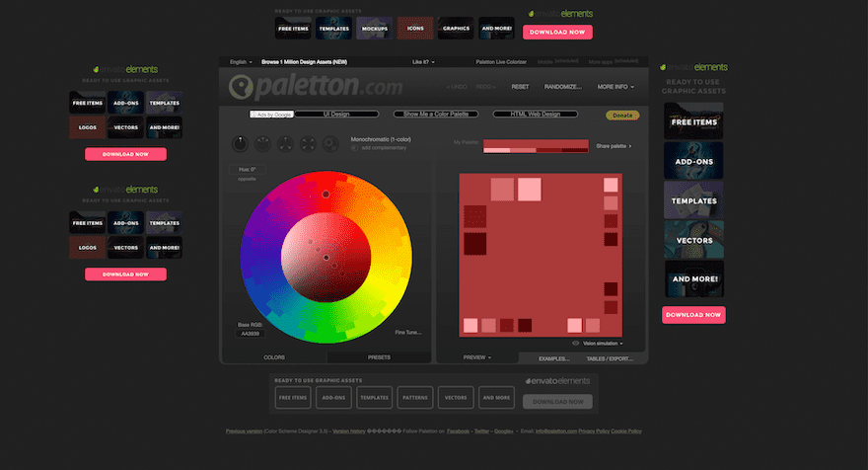Open Paletton Live Colorizer from top bar
The image size is (868, 470).
[x=501, y=62]
